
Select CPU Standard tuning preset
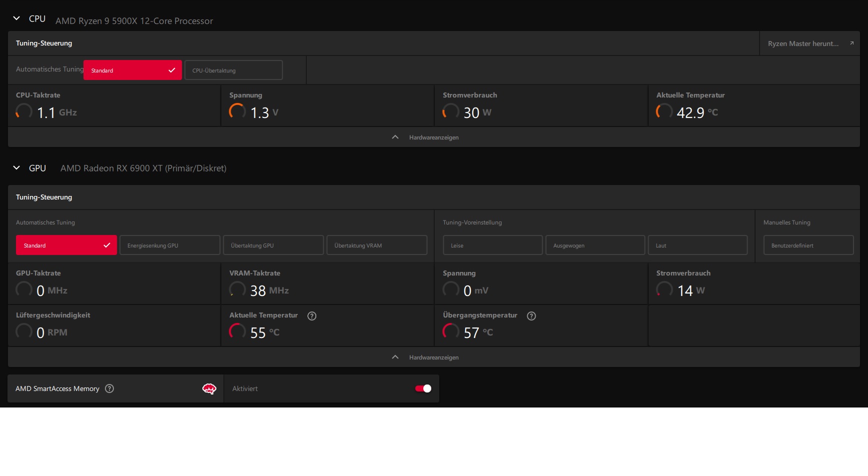(132, 70)
